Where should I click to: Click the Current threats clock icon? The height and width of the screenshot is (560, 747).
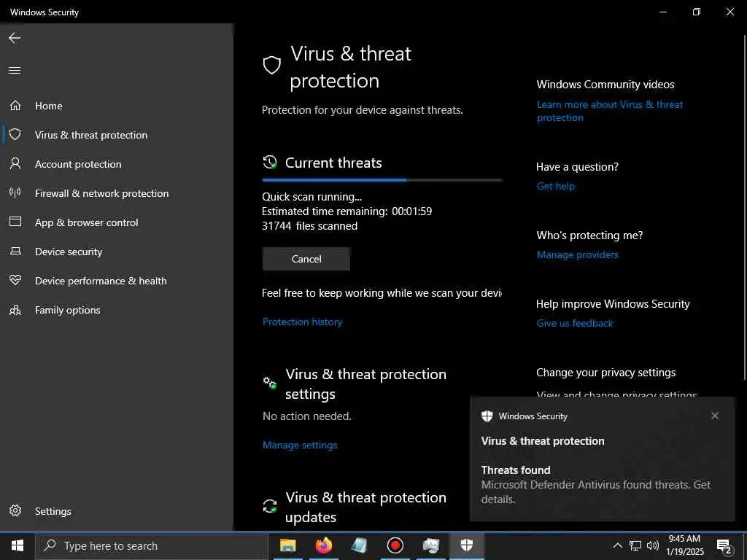(x=270, y=163)
